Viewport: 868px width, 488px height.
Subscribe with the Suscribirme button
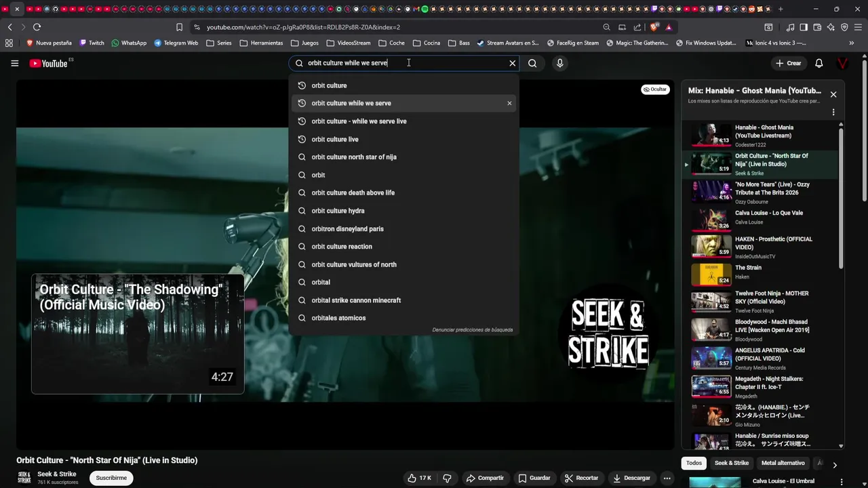point(111,478)
